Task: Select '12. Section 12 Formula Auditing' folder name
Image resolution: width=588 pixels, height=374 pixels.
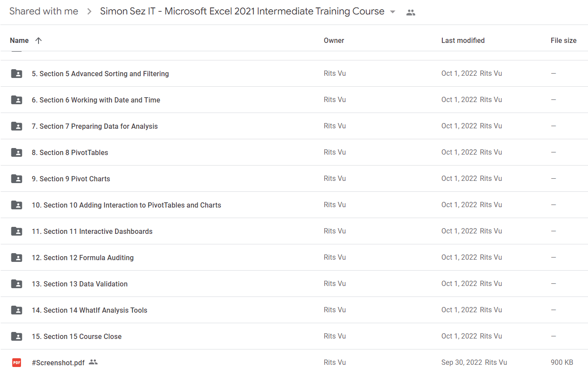Action: pos(83,258)
